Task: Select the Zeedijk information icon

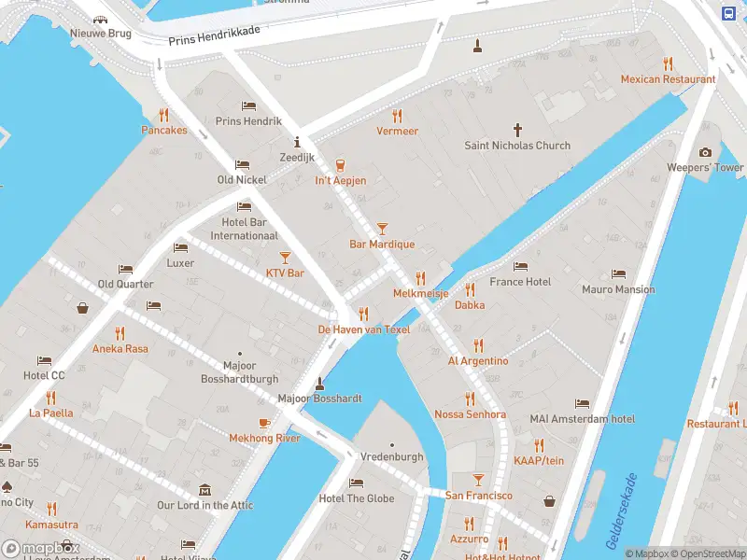Action: coord(297,142)
